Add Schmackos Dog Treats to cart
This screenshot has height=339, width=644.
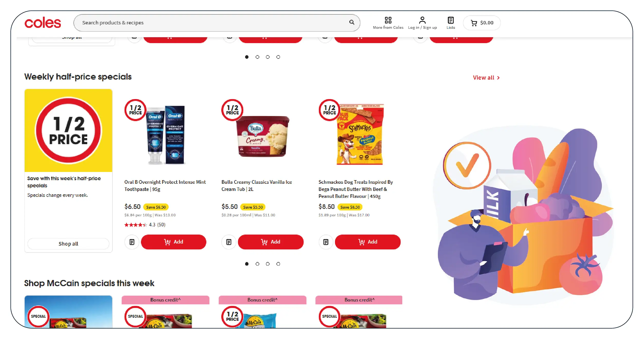pyautogui.click(x=368, y=242)
